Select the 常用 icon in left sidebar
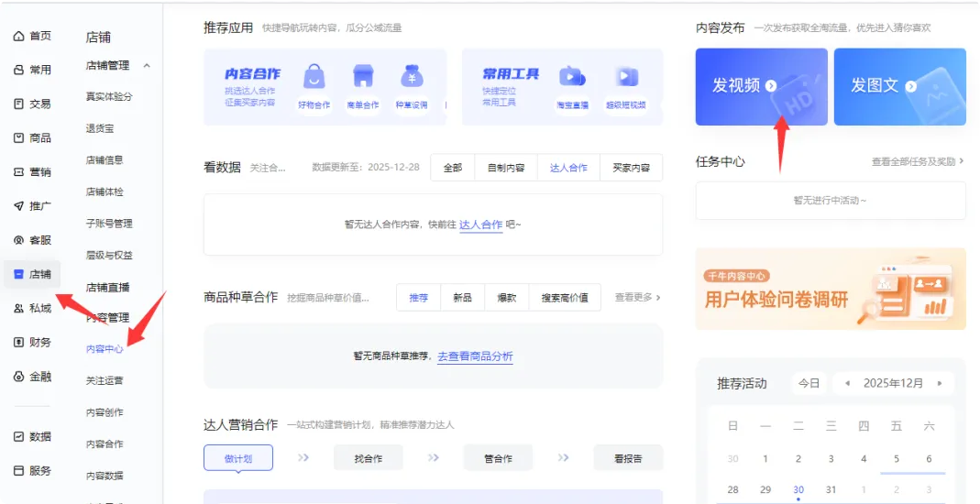Screen dimensions: 980x504 coord(18,70)
